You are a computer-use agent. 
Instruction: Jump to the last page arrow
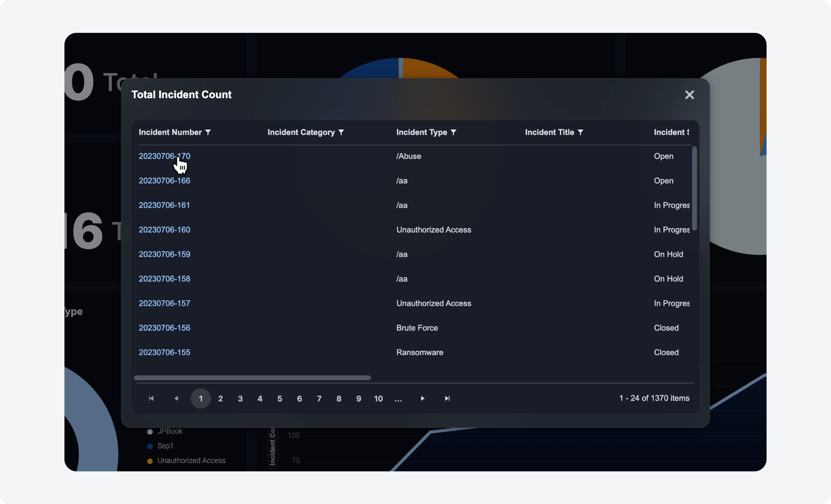pos(447,398)
